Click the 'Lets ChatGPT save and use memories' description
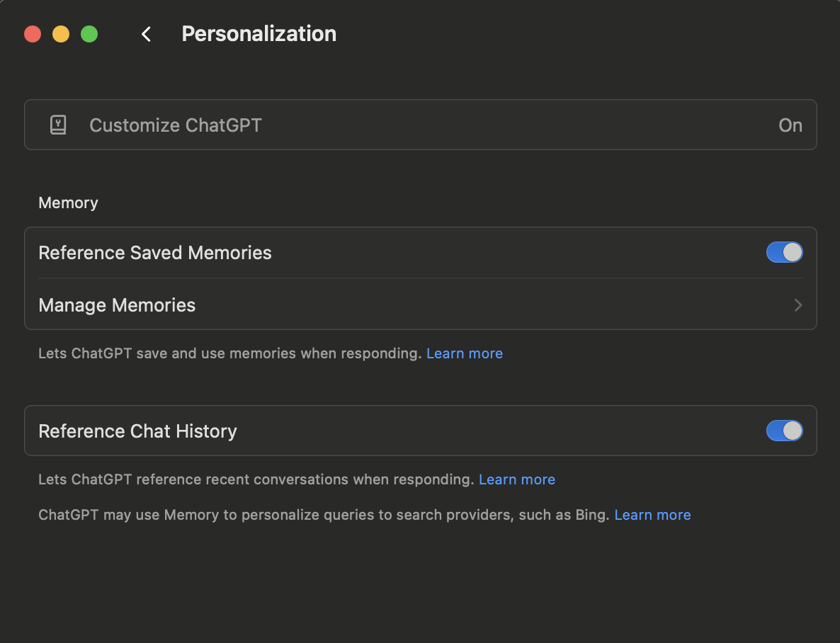This screenshot has height=643, width=840. (x=229, y=353)
